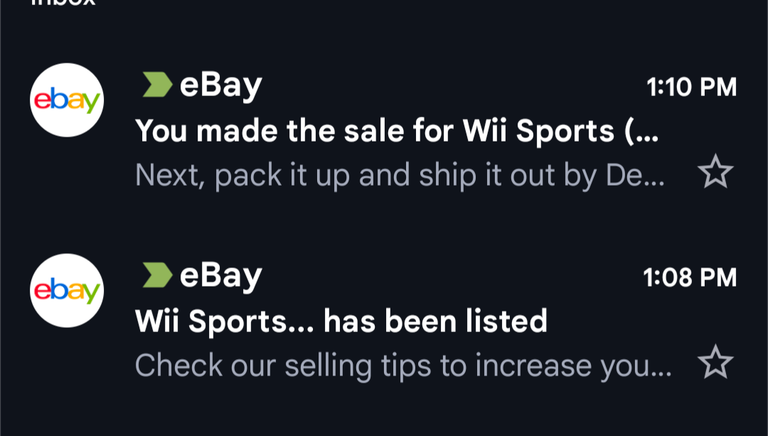This screenshot has height=436, width=768.
Task: Click the 1:10 PM timestamp
Action: point(691,87)
